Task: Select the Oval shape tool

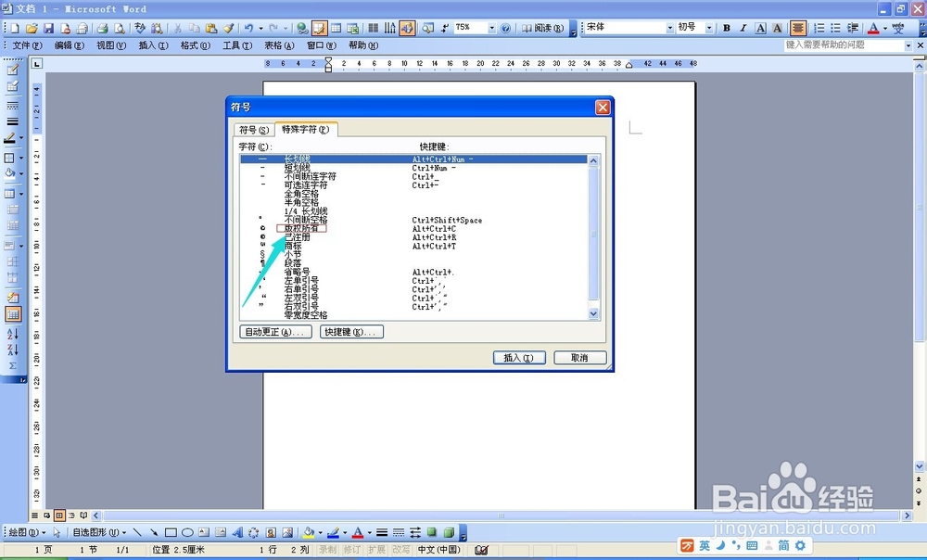Action: click(x=187, y=533)
